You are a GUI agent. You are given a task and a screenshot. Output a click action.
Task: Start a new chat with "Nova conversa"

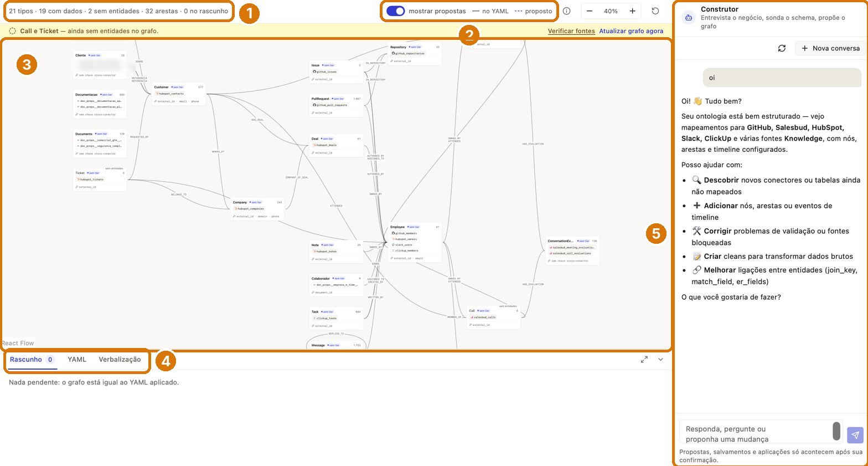pyautogui.click(x=830, y=48)
